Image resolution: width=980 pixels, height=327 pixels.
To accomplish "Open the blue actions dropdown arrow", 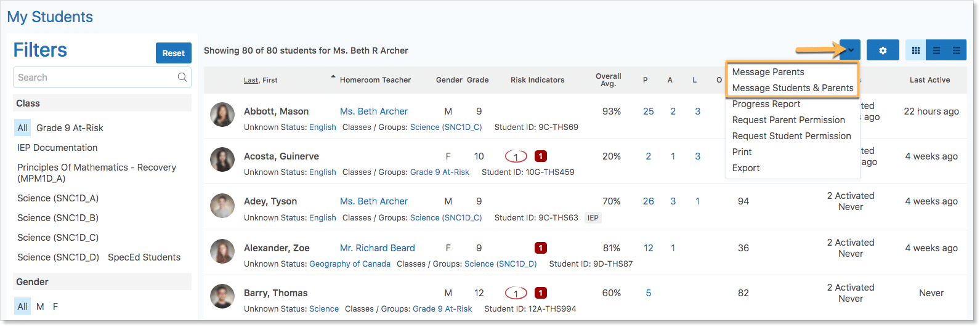I will [850, 50].
